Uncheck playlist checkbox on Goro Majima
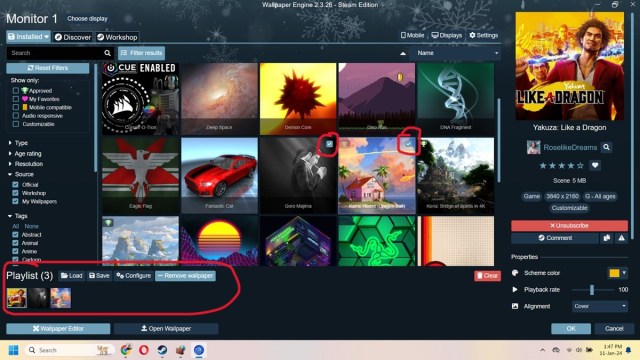Viewport: 640px width, 360px height. (329, 144)
